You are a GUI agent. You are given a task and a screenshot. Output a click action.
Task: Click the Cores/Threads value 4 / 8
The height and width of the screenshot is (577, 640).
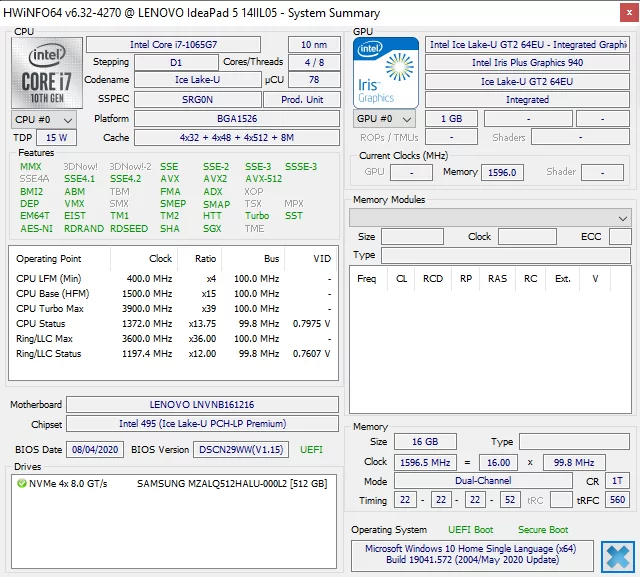tap(314, 62)
